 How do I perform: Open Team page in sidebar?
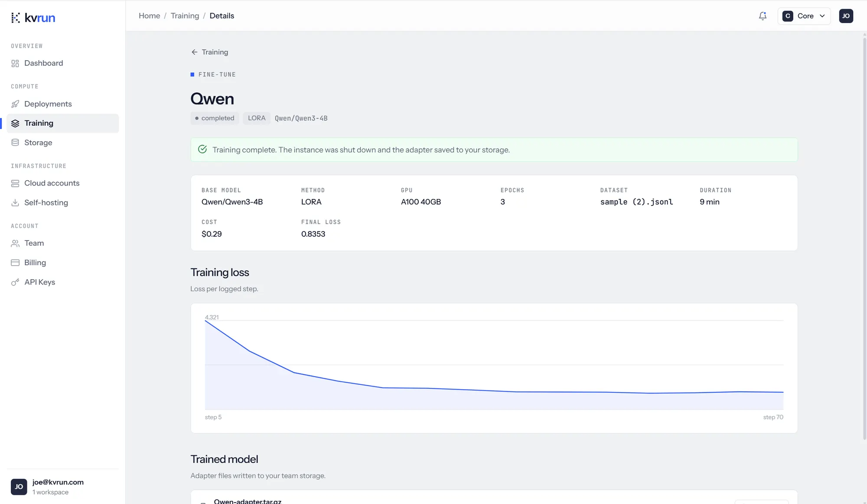click(x=63, y=243)
